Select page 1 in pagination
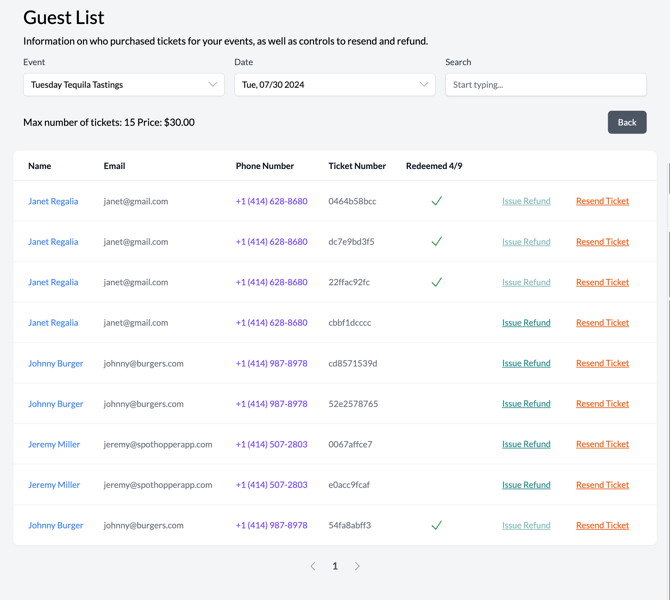 (335, 566)
